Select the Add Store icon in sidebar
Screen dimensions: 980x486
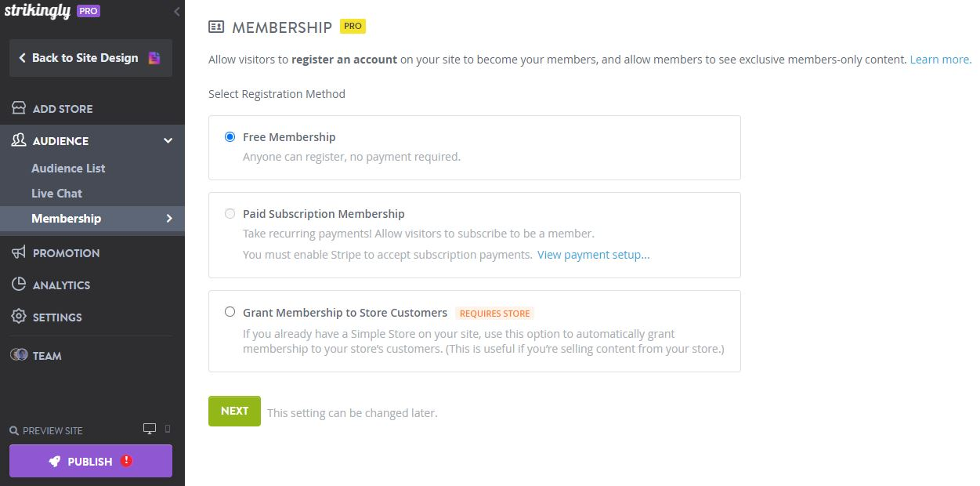pyautogui.click(x=18, y=107)
